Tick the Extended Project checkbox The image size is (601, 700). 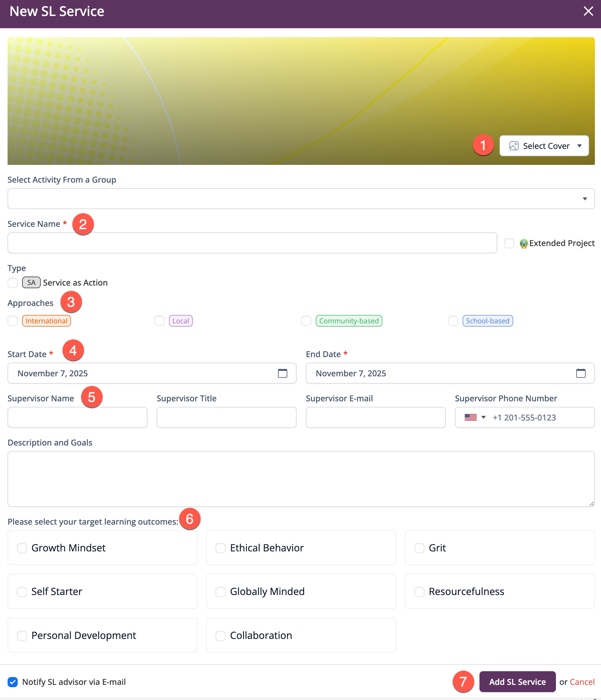point(509,243)
